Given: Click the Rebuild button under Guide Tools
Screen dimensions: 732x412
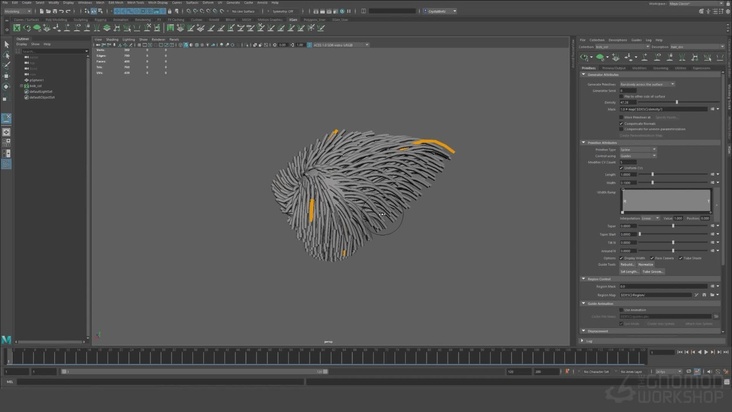Looking at the screenshot, I should pos(628,264).
